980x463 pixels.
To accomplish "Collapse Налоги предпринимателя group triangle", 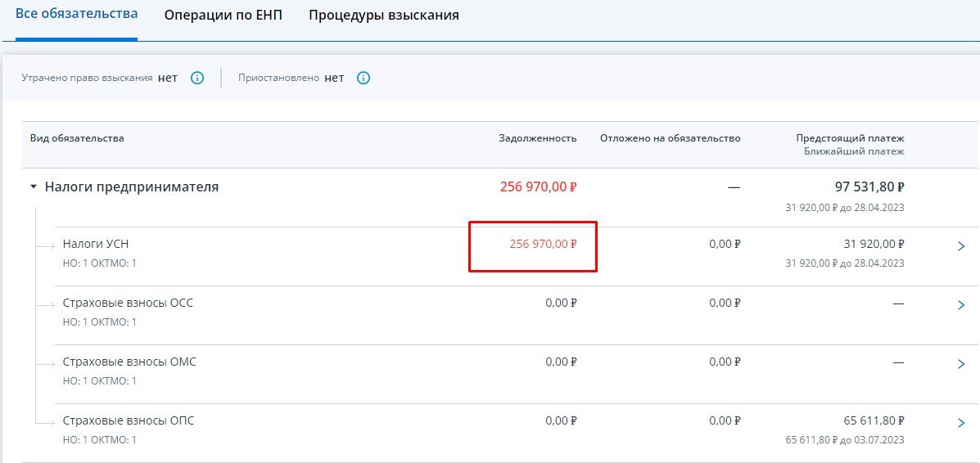I will 34,187.
